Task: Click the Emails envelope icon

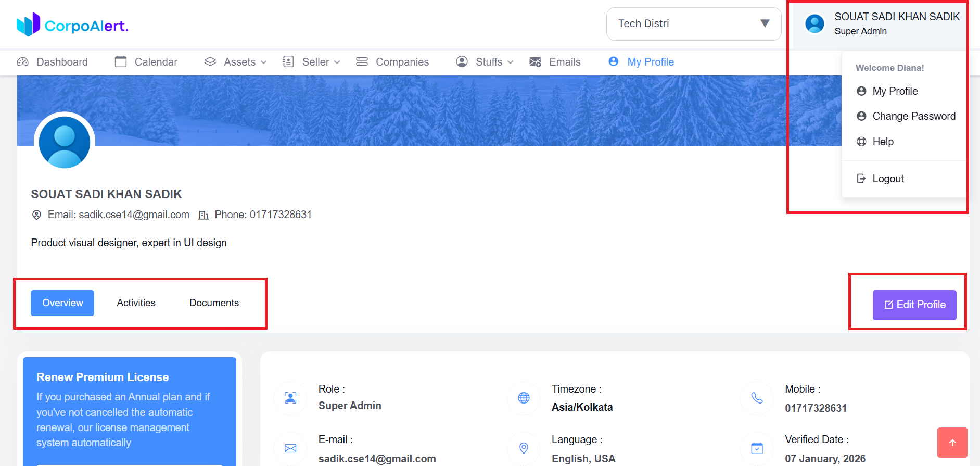Action: click(535, 62)
